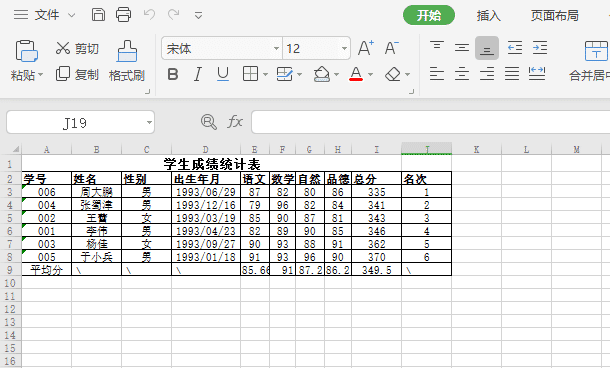Click the 粘贴 paste clipboard icon
610x368 pixels.
pyautogui.click(x=26, y=51)
